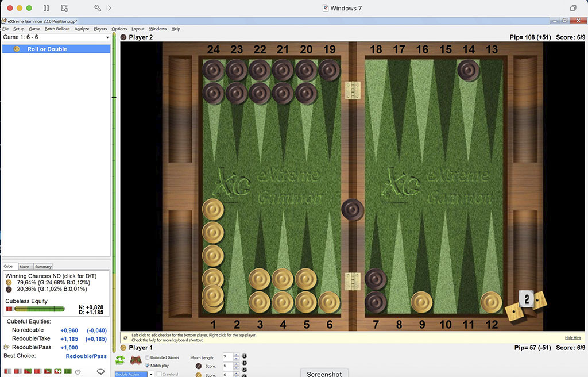Click the No redouble equity +0,960

coord(69,330)
